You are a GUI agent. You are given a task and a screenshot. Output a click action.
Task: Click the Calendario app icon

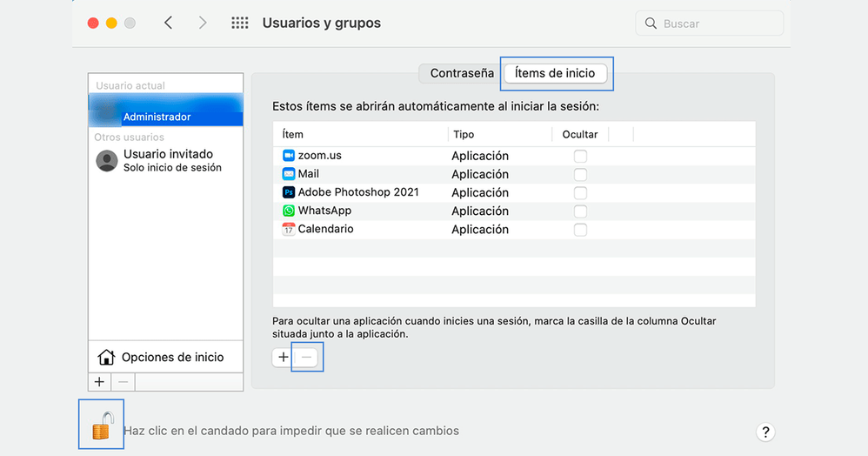pos(289,229)
